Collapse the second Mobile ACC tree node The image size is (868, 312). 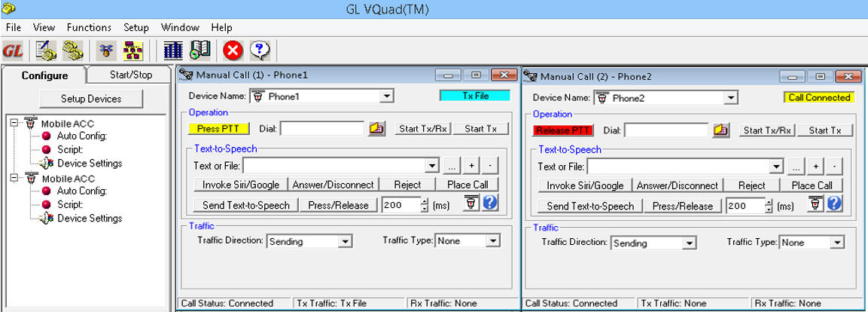pyautogui.click(x=14, y=179)
